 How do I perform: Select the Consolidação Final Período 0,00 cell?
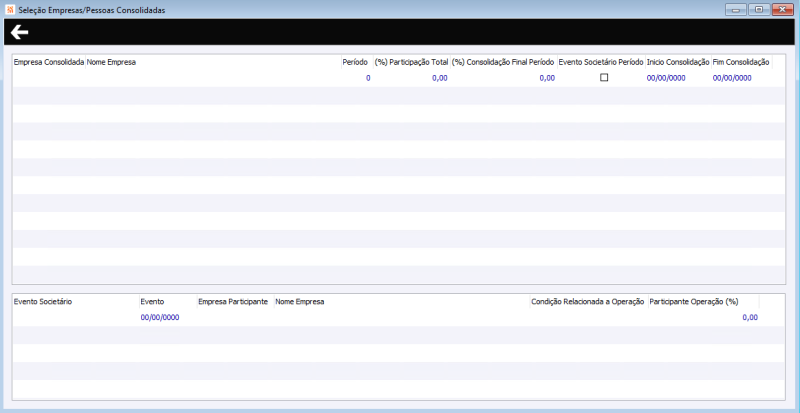click(x=504, y=78)
